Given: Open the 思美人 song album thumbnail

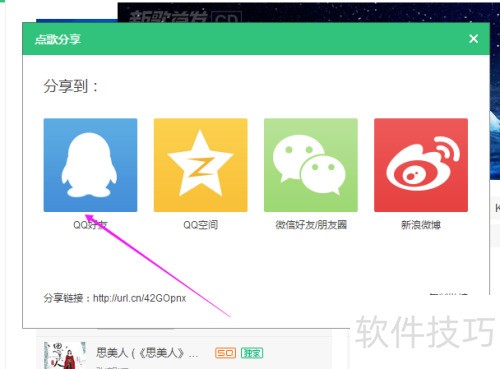Looking at the screenshot, I should 65,355.
